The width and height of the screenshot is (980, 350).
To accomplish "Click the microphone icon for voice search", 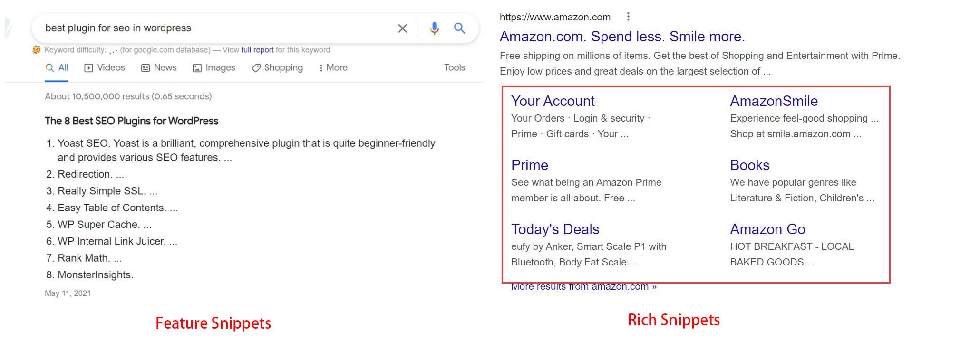I will click(x=434, y=28).
